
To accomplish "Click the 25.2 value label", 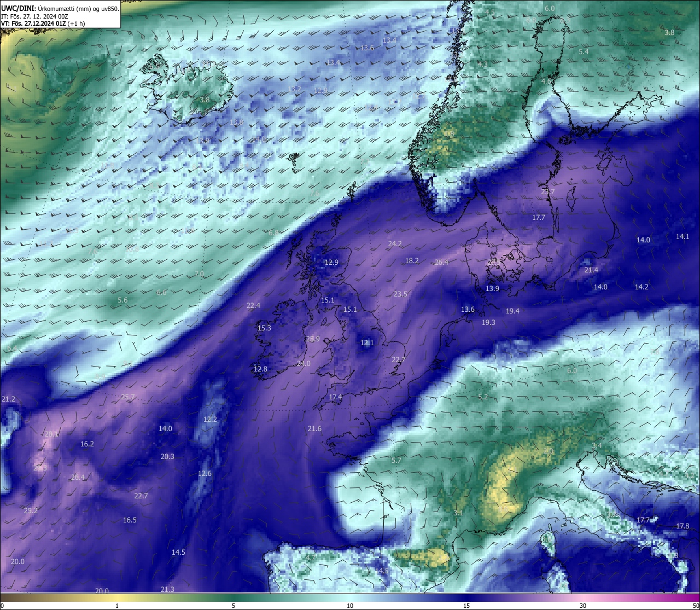I will tap(31, 510).
